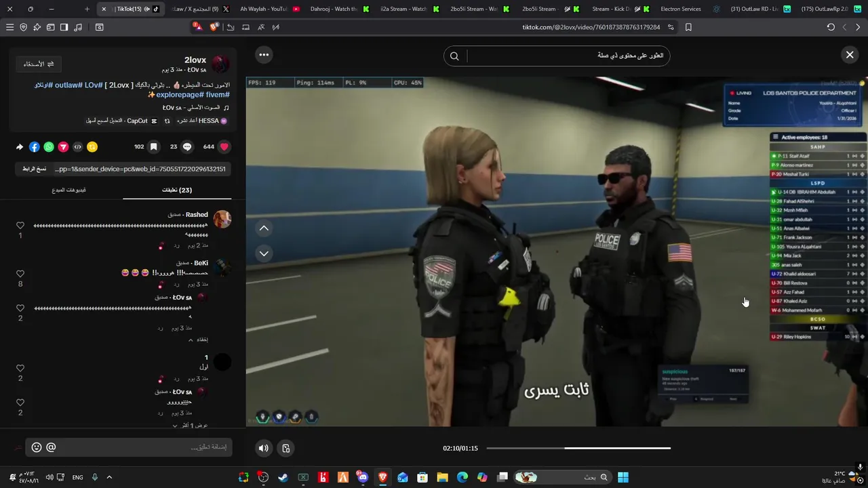Go to previous video with up chevron
The height and width of the screenshot is (488, 868).
264,228
